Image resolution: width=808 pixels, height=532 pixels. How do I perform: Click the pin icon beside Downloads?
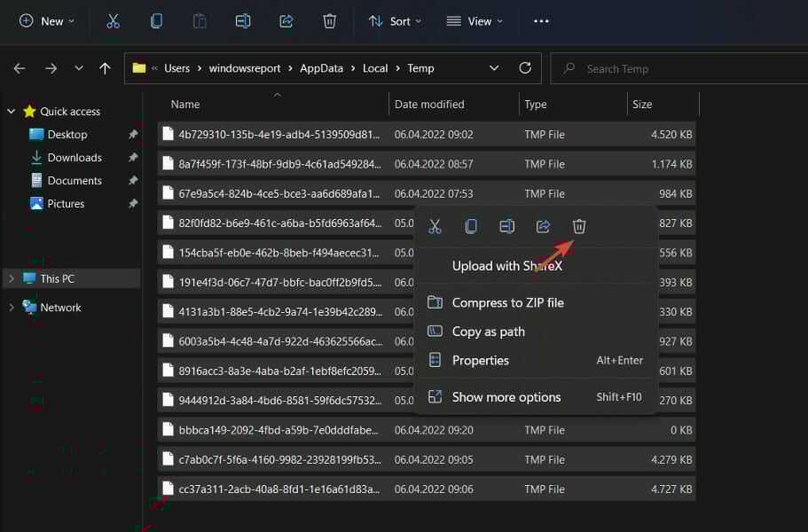(x=133, y=157)
